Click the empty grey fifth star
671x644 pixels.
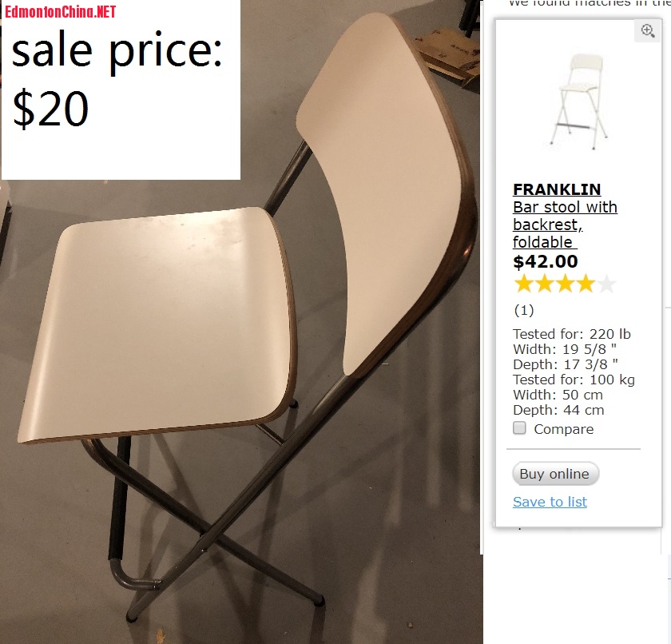coord(606,284)
